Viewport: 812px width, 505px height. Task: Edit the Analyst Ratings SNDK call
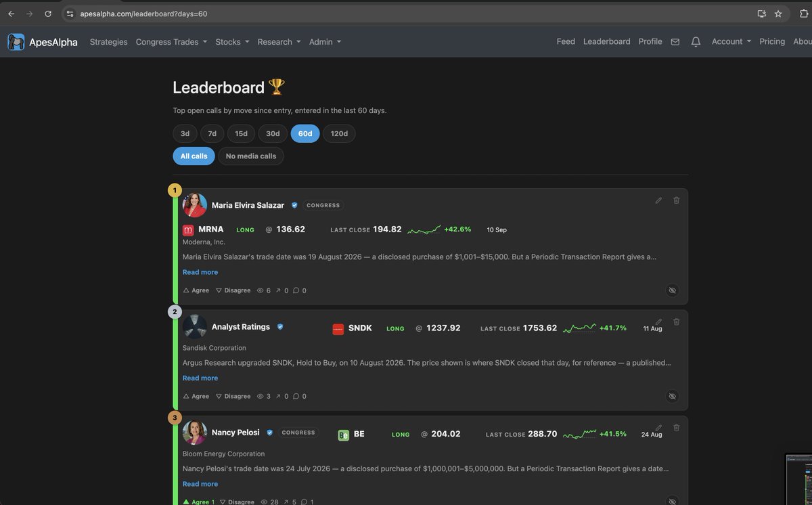[x=658, y=322]
